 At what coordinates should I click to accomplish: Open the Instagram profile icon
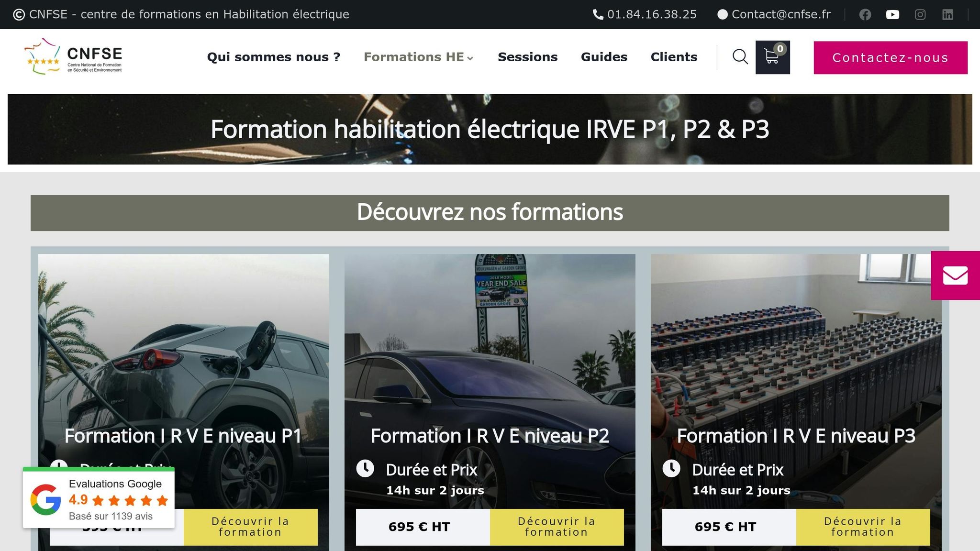(920, 14)
